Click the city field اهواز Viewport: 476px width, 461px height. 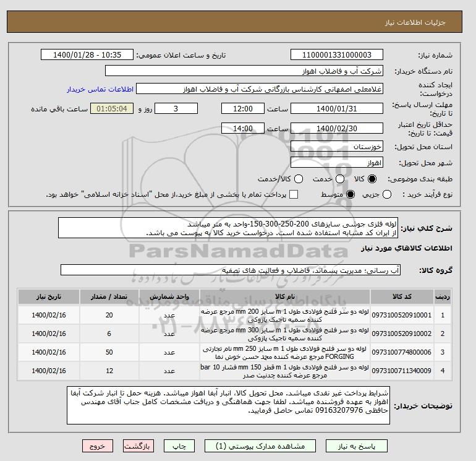pos(337,163)
